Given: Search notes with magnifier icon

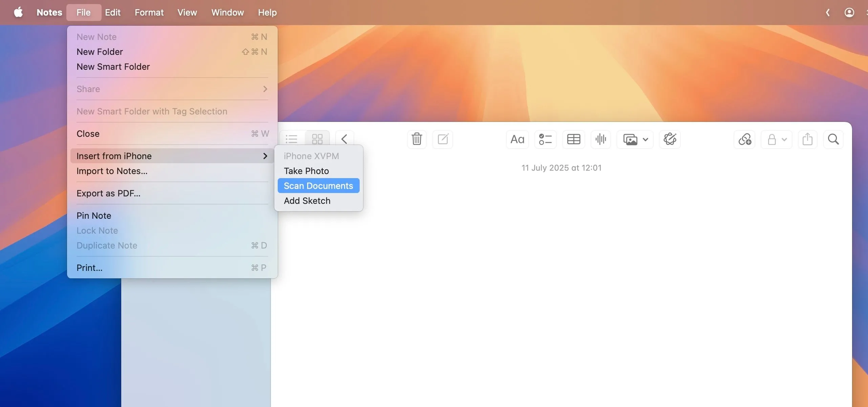Looking at the screenshot, I should coord(833,139).
